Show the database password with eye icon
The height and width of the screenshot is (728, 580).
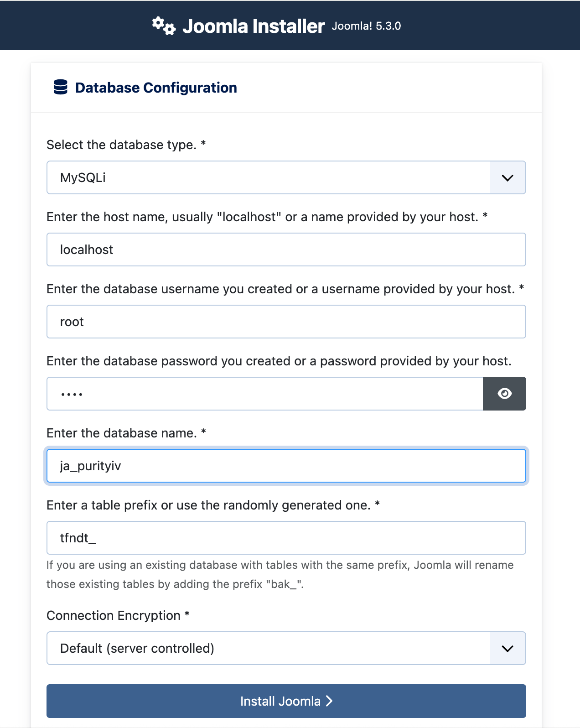point(504,394)
